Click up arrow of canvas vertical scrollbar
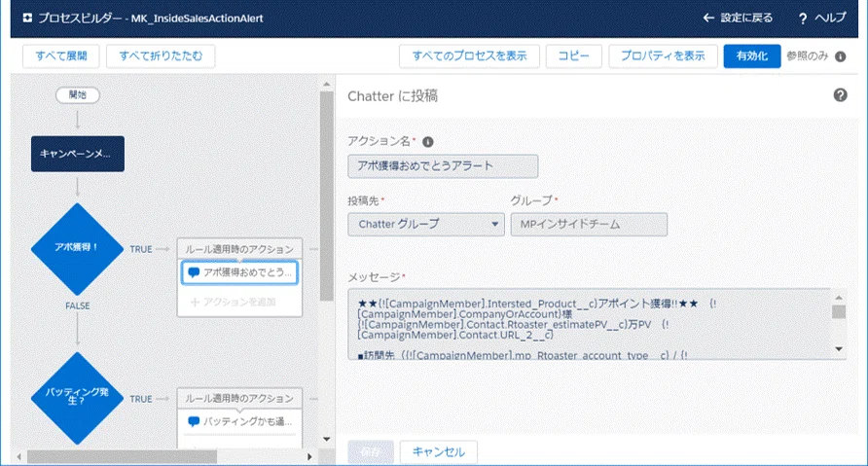Screen dimensions: 868x466 (327, 84)
